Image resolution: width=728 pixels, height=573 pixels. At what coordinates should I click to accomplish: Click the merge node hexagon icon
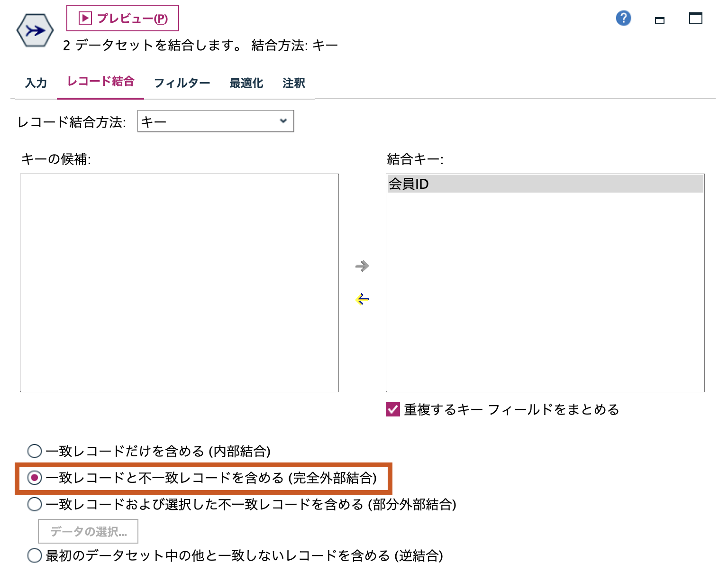point(34,29)
